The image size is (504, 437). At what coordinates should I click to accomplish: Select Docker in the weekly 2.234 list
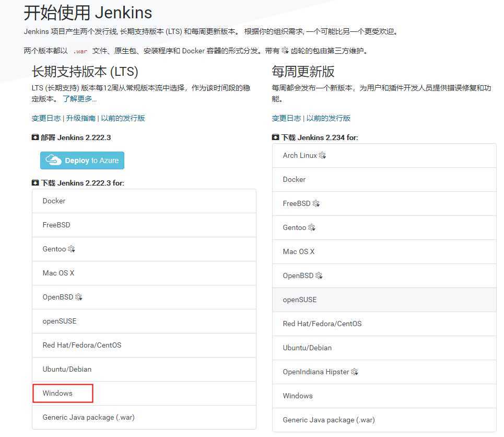(384, 180)
